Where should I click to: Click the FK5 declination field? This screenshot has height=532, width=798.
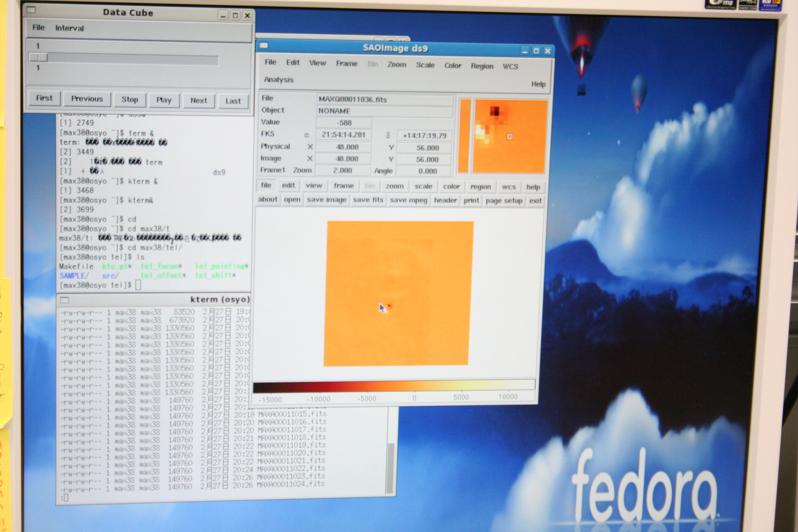coord(424,136)
